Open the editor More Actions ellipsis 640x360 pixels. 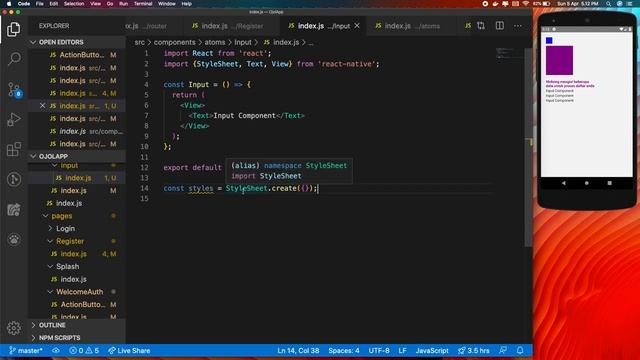[518, 26]
